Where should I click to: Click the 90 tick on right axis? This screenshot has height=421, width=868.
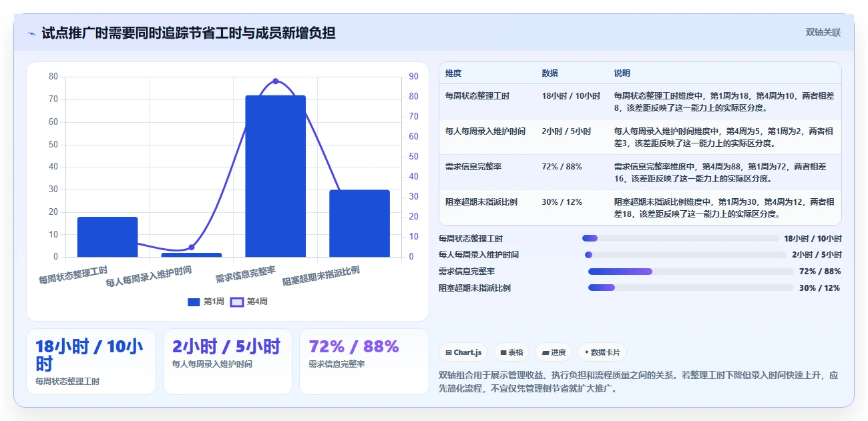click(413, 77)
